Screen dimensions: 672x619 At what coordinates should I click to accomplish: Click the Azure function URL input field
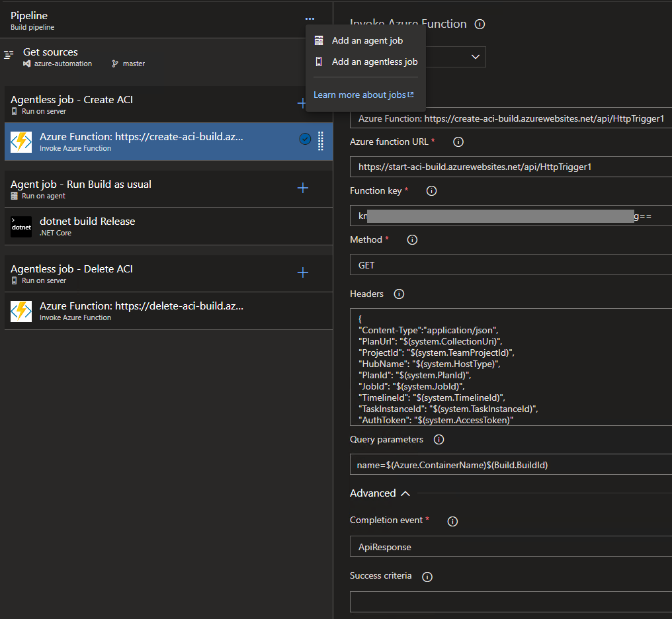click(x=511, y=167)
